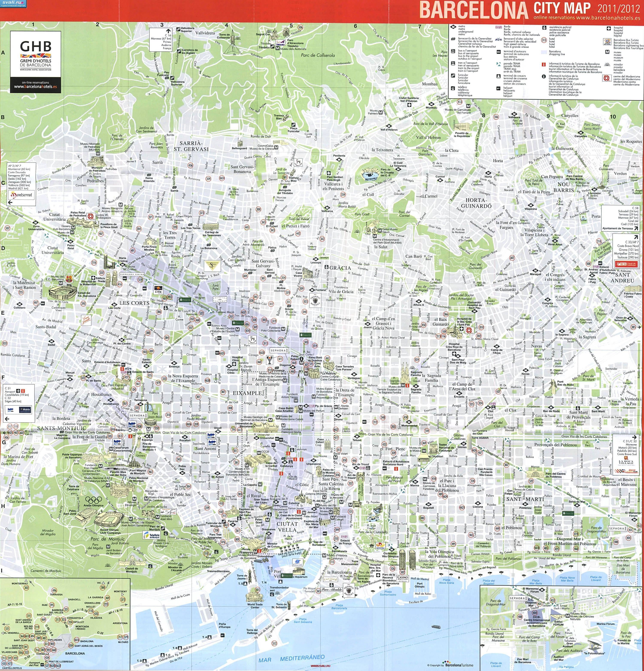
Task: Click the AVE high speed railway logo in the legend
Action: 498,39
